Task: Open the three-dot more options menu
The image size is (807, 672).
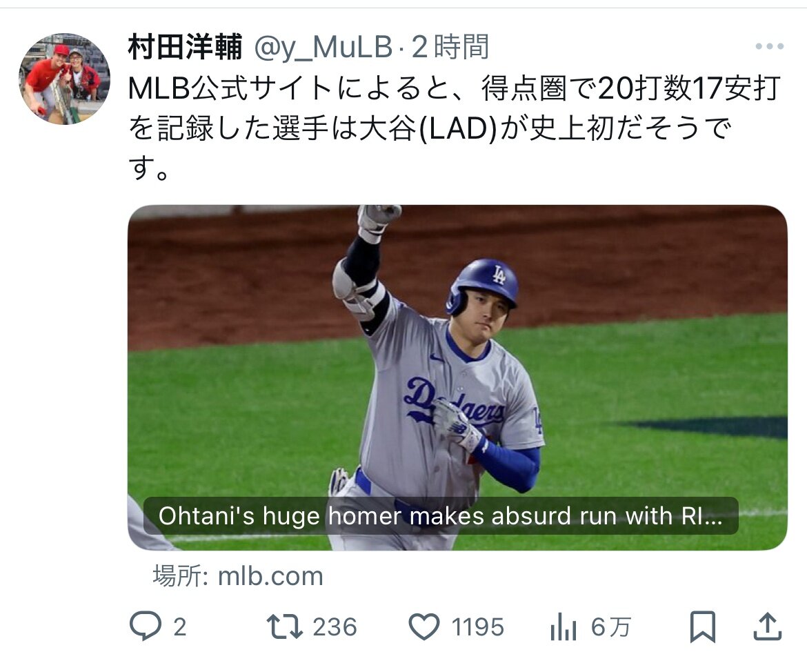Action: tap(770, 46)
